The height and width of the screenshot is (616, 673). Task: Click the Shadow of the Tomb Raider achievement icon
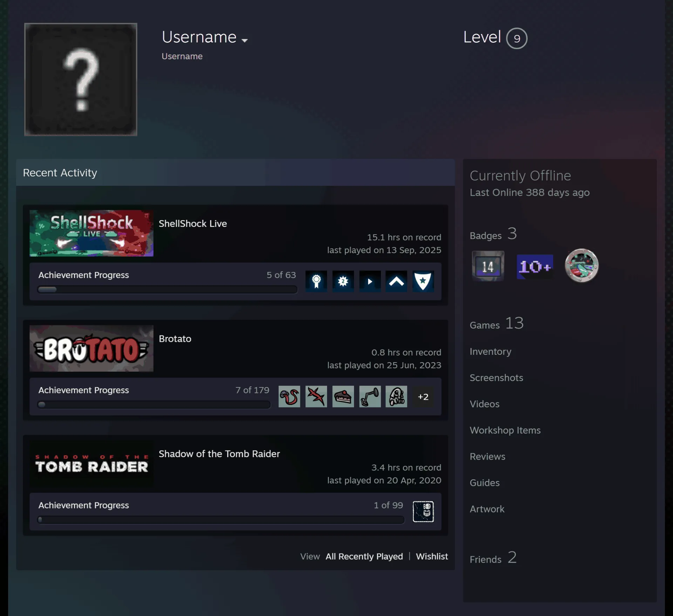423,512
